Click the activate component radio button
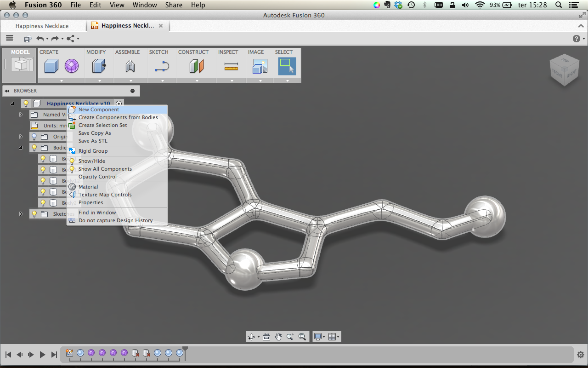588x368 pixels. coord(119,103)
